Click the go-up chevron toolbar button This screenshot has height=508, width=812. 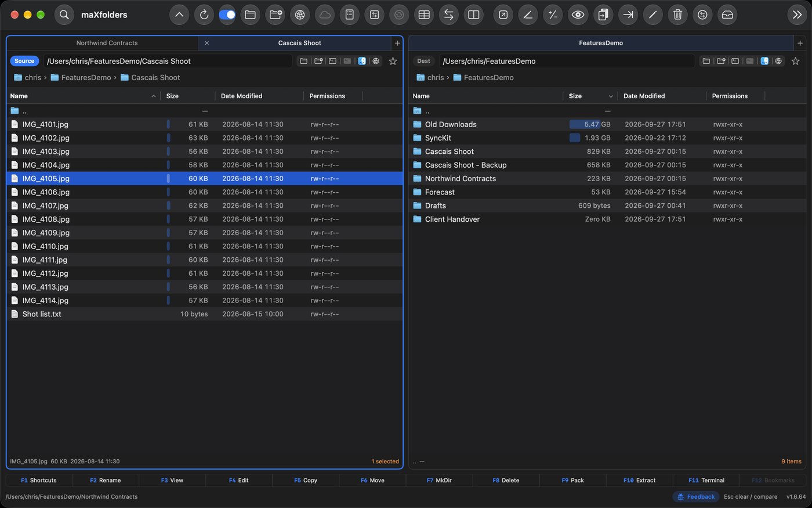click(179, 15)
